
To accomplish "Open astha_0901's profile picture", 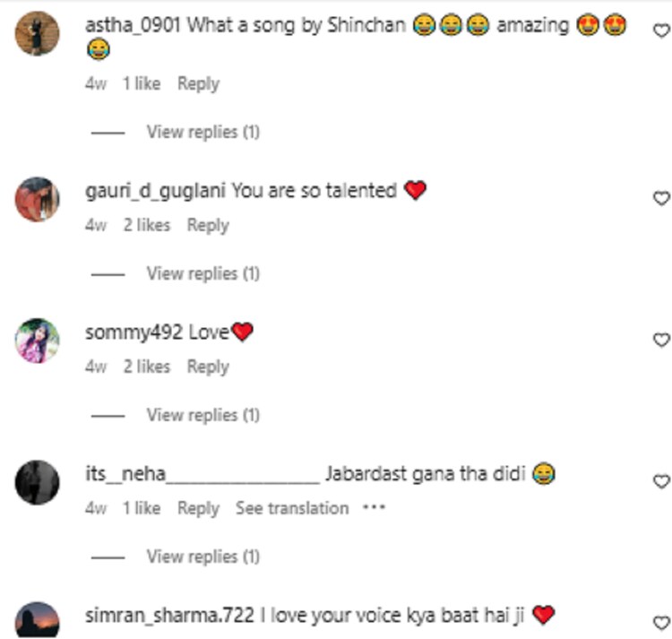I will coord(38,33).
